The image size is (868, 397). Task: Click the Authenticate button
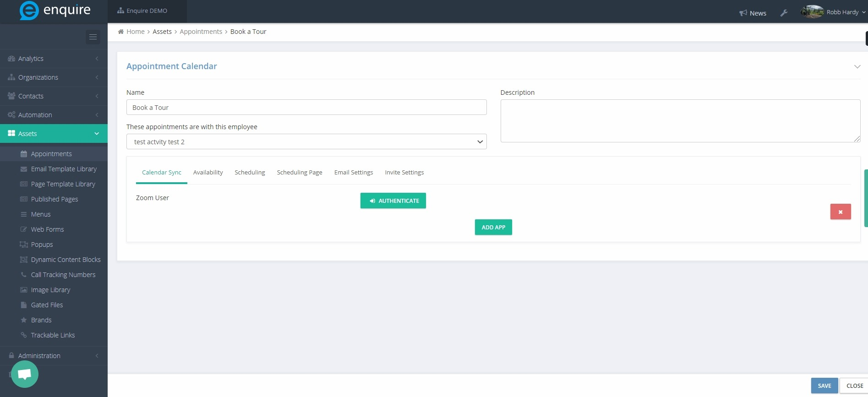click(393, 201)
